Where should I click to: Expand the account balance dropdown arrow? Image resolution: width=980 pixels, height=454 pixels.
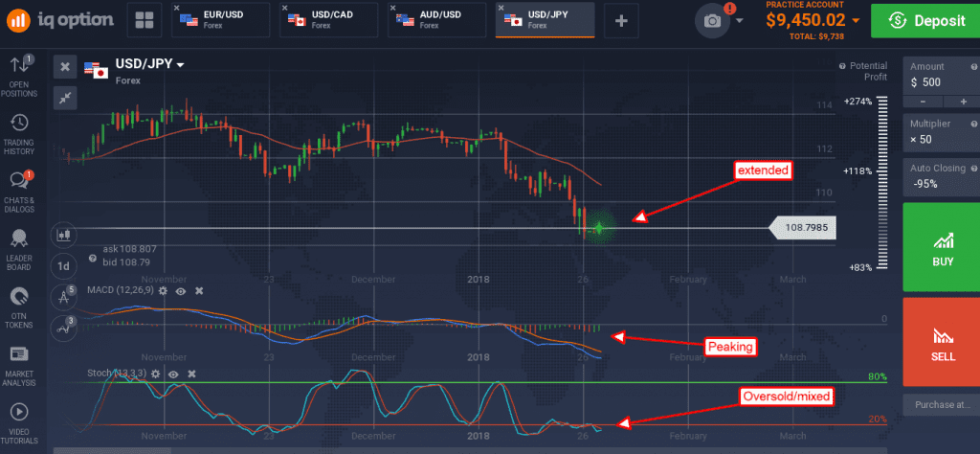(x=856, y=21)
